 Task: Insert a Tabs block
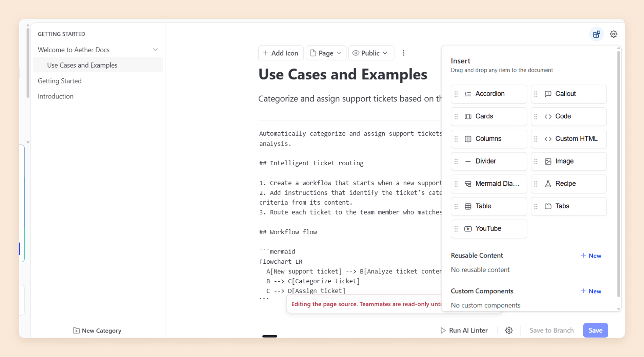coord(569,206)
